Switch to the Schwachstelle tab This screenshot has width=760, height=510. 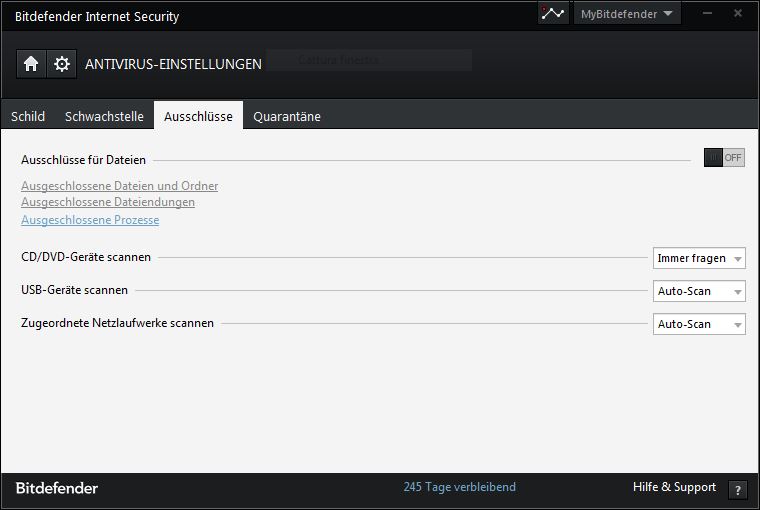pos(104,116)
